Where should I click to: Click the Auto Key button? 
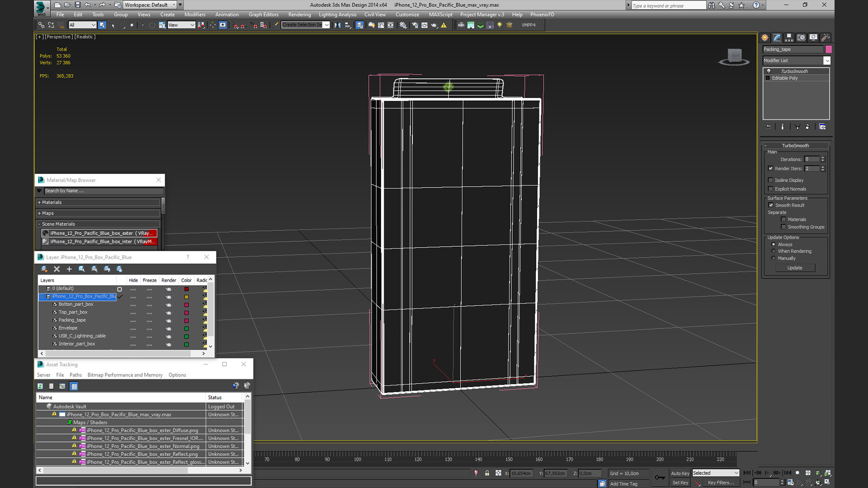coord(680,473)
